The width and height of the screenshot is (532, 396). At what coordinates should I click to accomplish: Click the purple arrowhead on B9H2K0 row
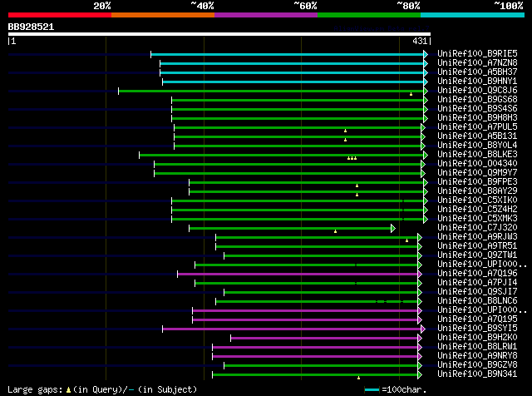tap(420, 339)
